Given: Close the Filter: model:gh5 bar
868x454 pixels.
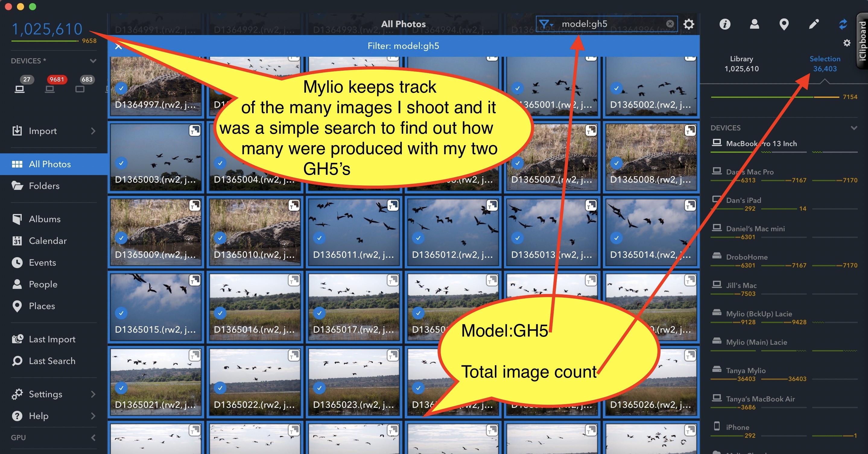Looking at the screenshot, I should tap(118, 46).
